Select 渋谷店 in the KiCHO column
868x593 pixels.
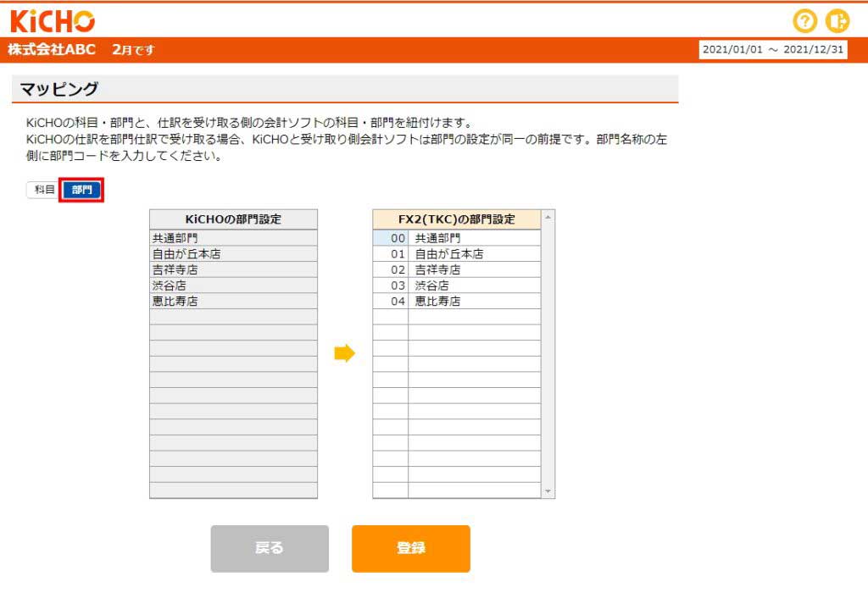tap(234, 285)
